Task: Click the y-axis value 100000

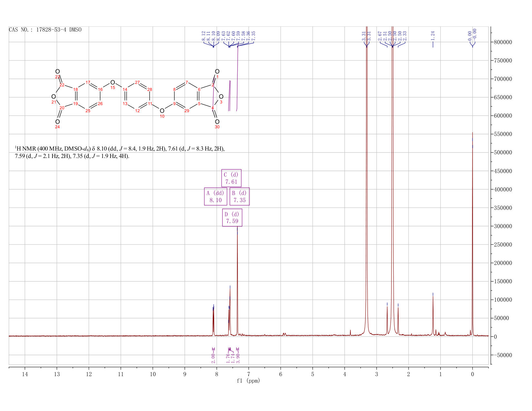Action: pyautogui.click(x=503, y=300)
